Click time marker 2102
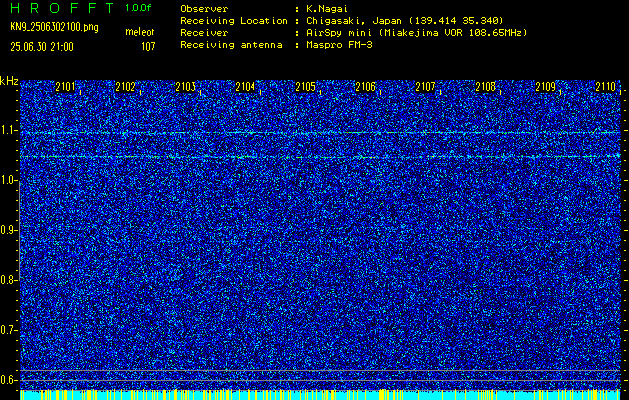 125,87
